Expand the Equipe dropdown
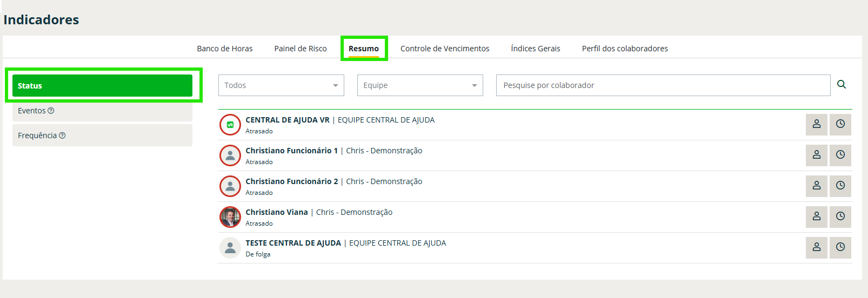868x298 pixels. pos(419,85)
